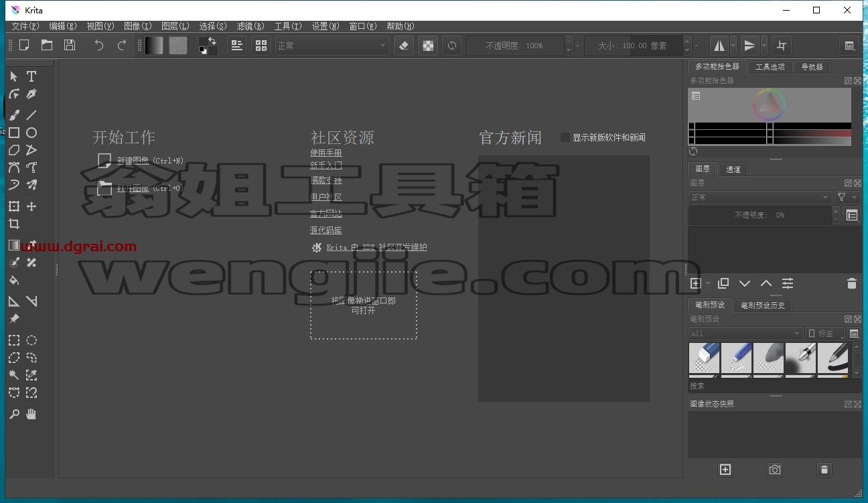This screenshot has width=868, height=503.
Task: Expand the add layer dropdown arrow
Action: (708, 284)
